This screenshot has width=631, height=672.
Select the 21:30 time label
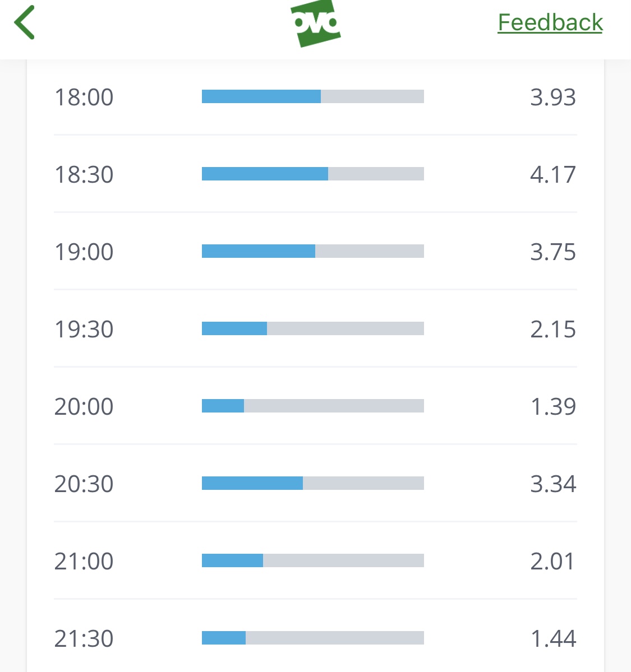84,638
